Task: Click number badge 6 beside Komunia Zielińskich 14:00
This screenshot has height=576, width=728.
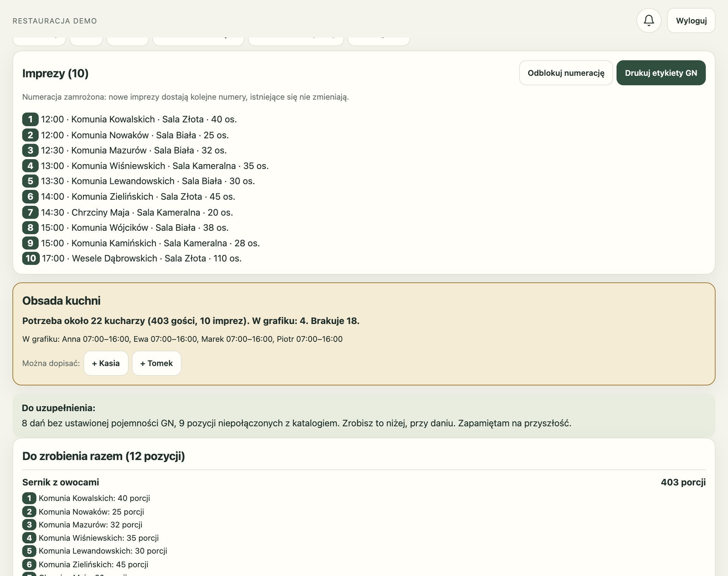Action: [x=30, y=197]
